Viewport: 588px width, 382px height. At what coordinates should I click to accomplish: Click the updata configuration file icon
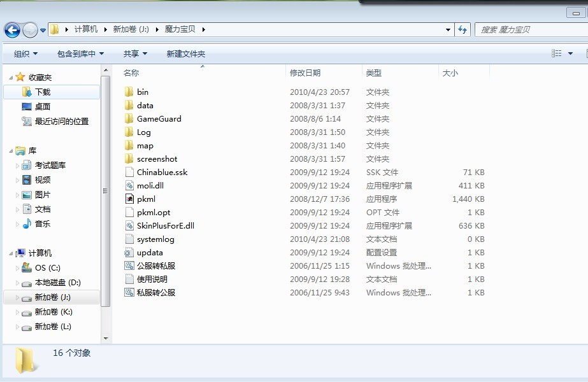coord(129,253)
